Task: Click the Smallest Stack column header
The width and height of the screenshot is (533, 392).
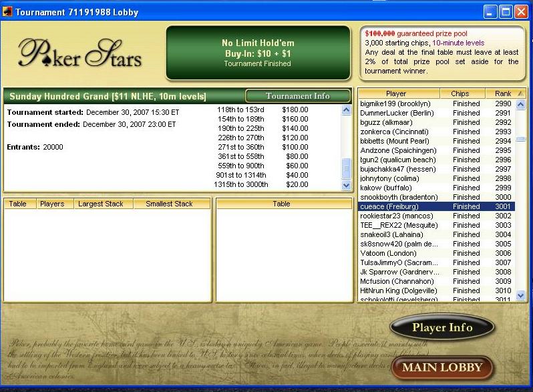Action: pos(172,204)
